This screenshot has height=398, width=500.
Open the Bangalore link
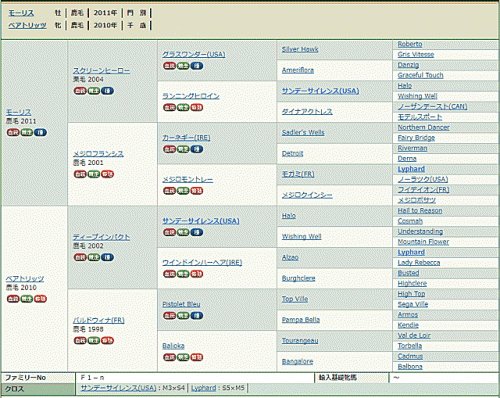coord(297,362)
